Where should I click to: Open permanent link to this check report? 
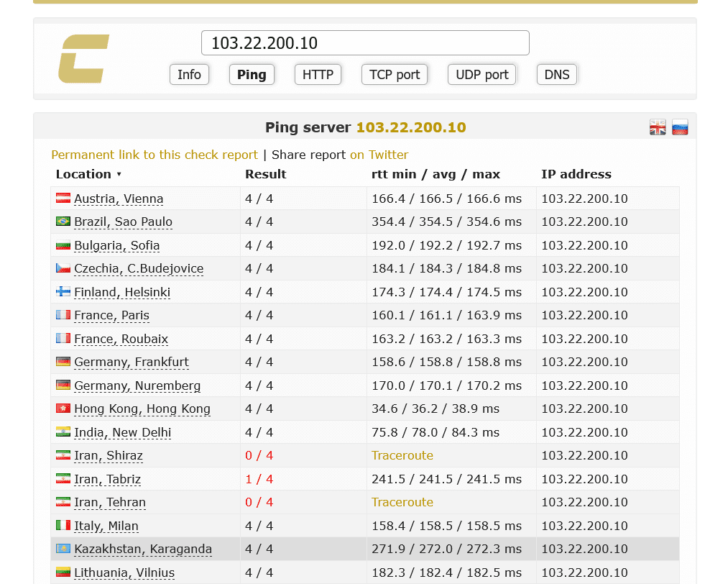[x=154, y=155]
